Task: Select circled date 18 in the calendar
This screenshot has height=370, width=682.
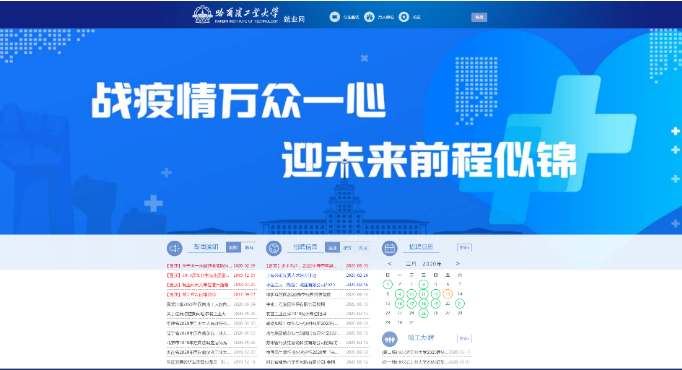Action: (423, 303)
